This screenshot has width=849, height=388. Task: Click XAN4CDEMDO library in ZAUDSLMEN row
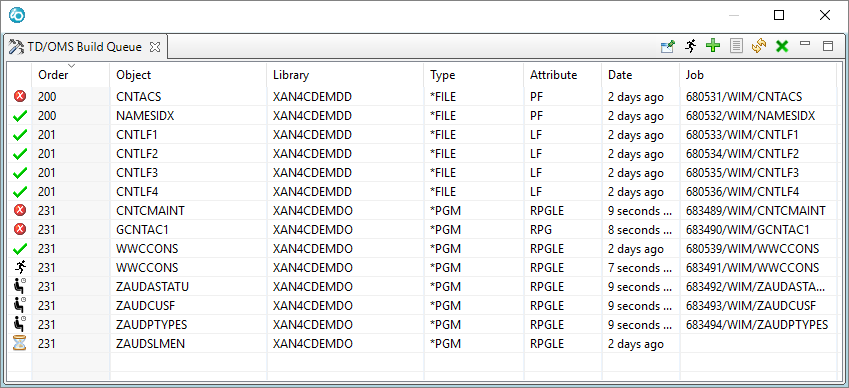click(x=345, y=344)
